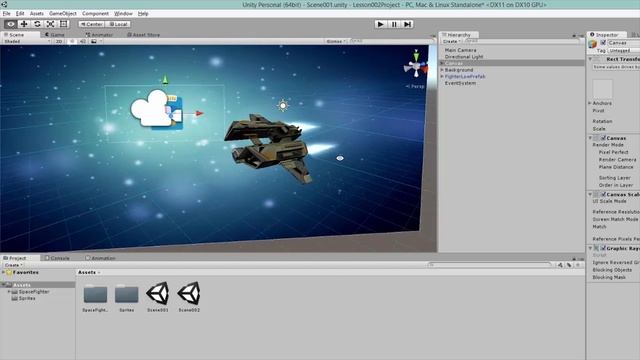Click the Pause button

[394, 24]
